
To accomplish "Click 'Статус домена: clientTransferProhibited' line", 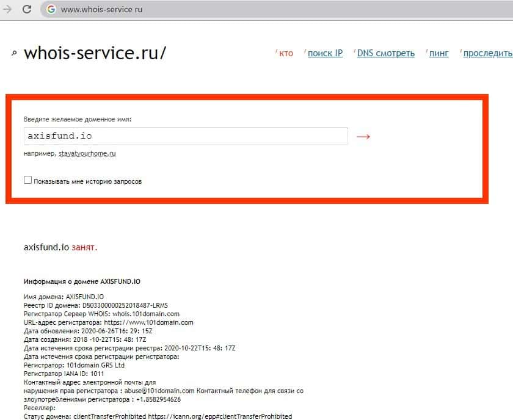I will tap(158, 416).
